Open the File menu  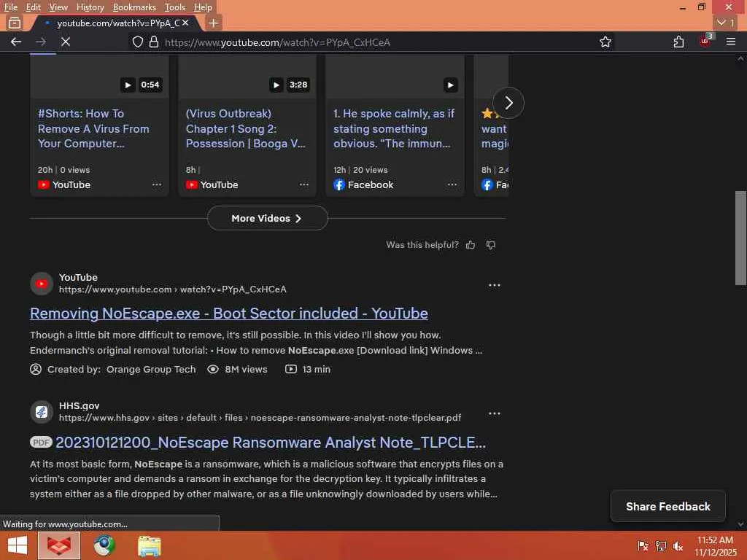(x=10, y=7)
